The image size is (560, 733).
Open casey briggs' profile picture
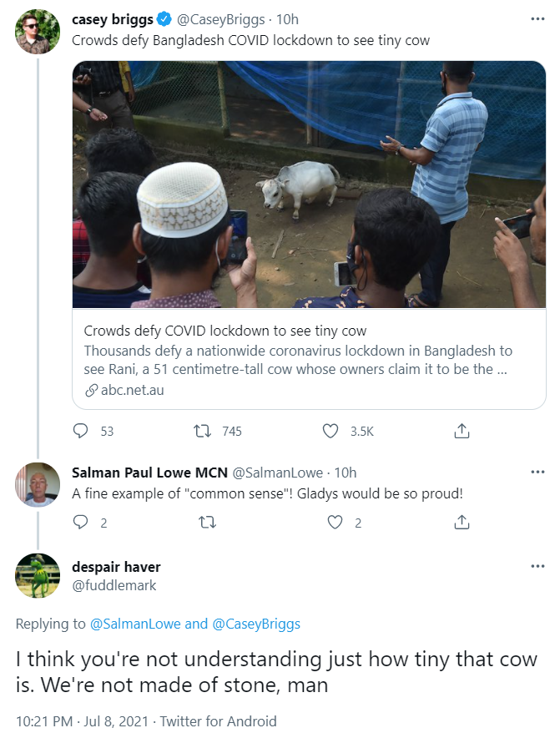38,33
